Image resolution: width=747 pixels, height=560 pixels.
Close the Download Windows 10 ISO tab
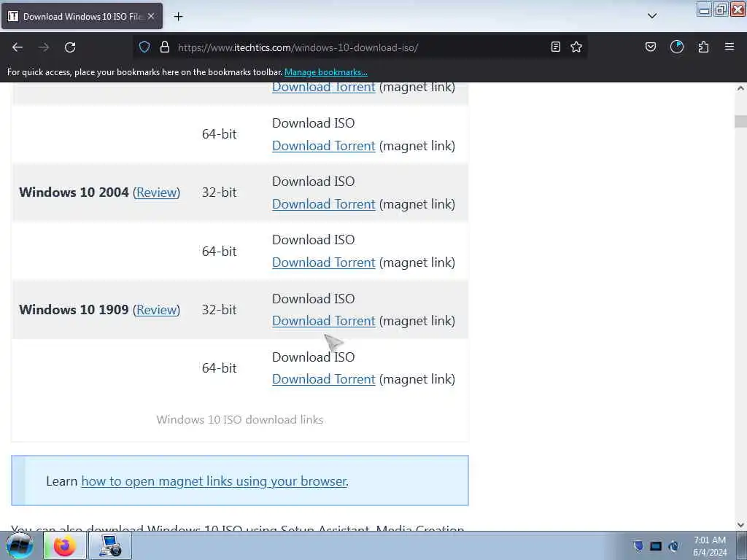click(x=151, y=16)
